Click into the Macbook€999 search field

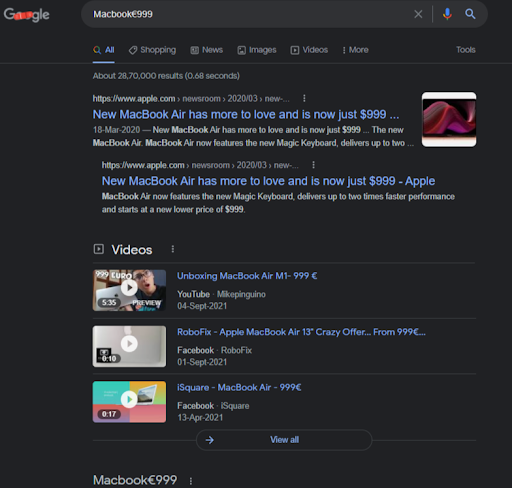[247, 14]
